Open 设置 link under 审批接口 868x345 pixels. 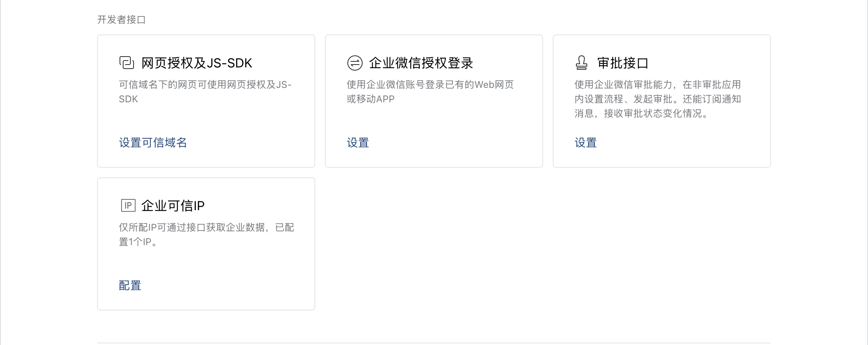586,143
